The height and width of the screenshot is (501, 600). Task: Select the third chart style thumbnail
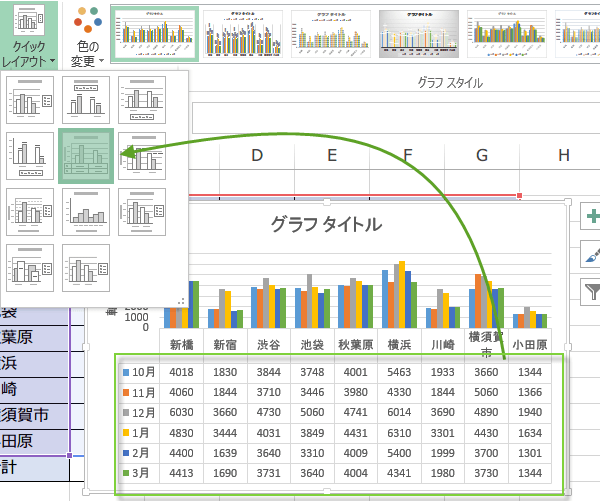tap(331, 34)
